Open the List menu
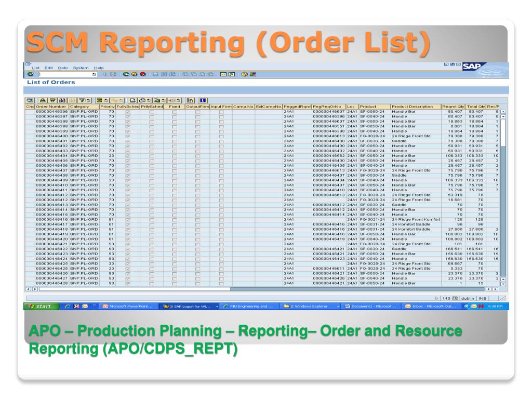Image resolution: width=532 pixels, height=399 pixels. [x=36, y=68]
